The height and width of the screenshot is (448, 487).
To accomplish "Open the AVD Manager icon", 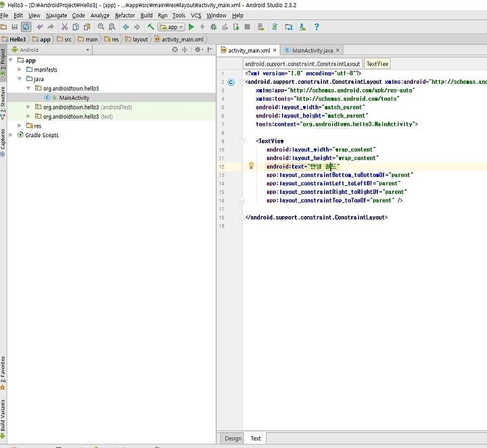I will tap(261, 27).
